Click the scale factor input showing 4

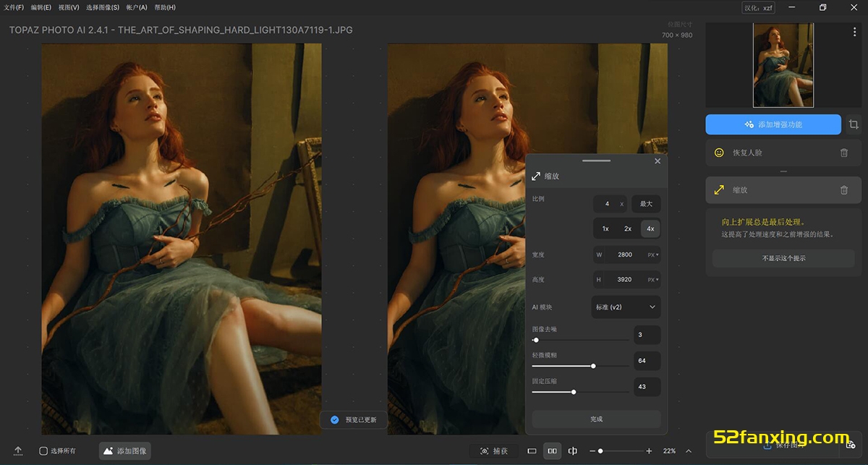(x=610, y=204)
